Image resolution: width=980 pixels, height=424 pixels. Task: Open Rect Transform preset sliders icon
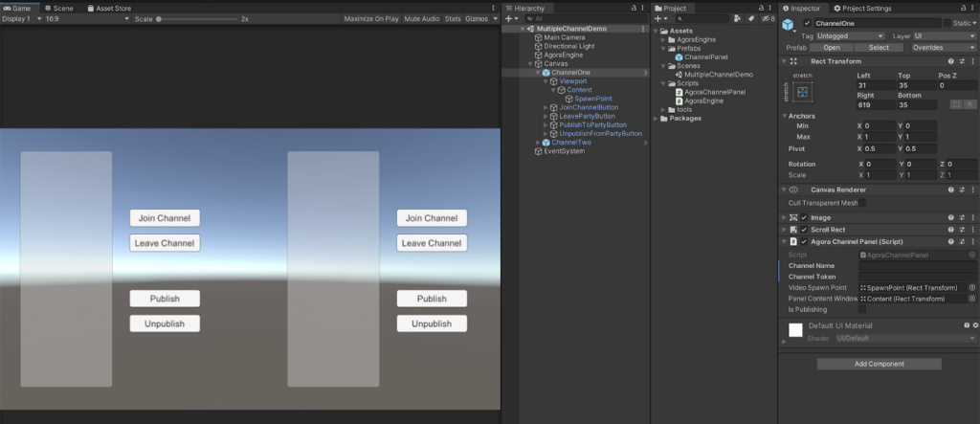[962, 61]
